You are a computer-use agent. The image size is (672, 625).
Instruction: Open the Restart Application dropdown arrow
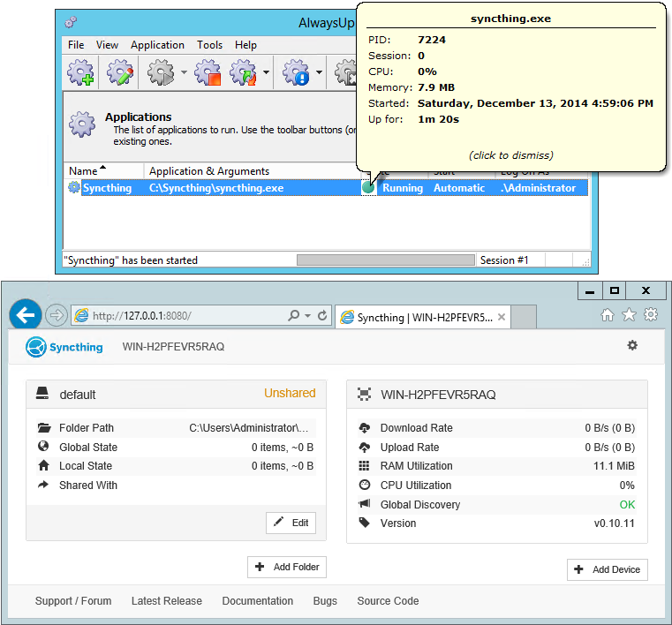coord(266,72)
